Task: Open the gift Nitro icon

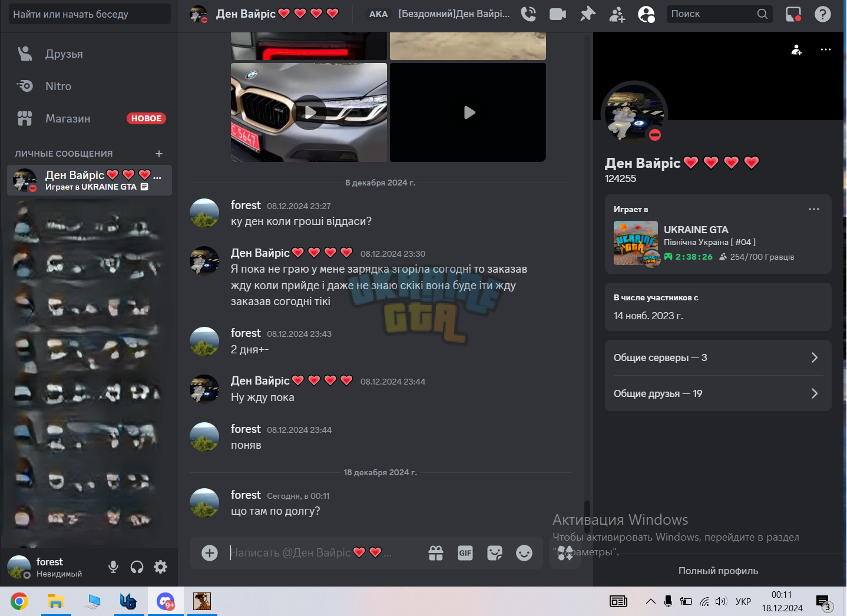Action: tap(436, 553)
